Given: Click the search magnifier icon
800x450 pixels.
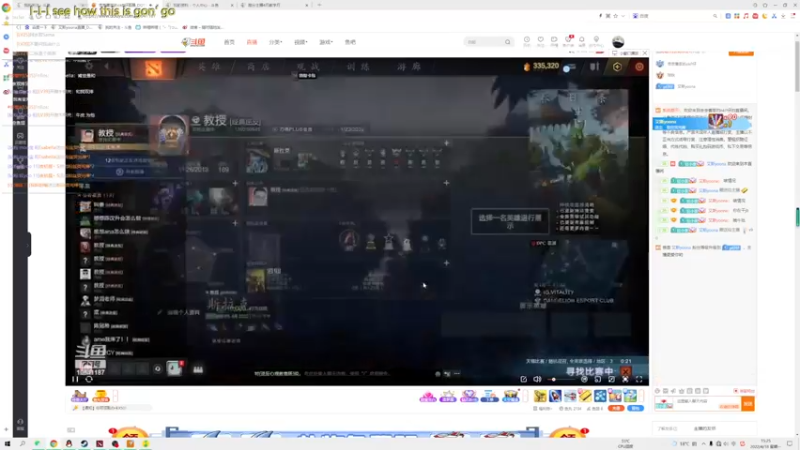Looking at the screenshot, I should point(508,42).
